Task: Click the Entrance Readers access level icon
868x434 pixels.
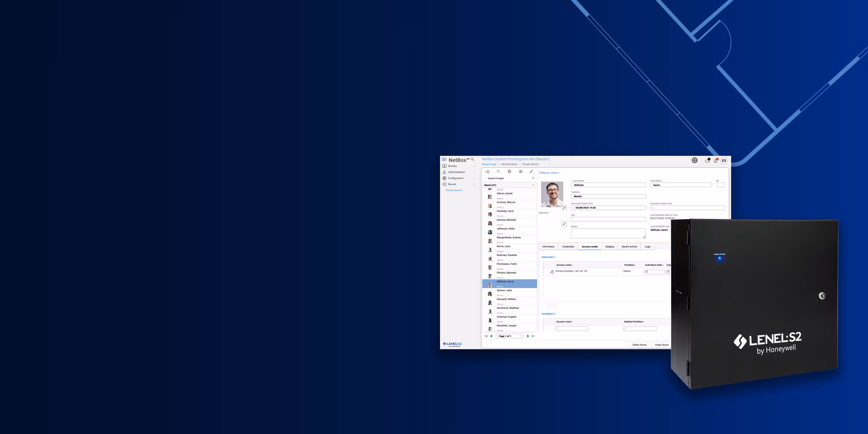Action: (552, 272)
